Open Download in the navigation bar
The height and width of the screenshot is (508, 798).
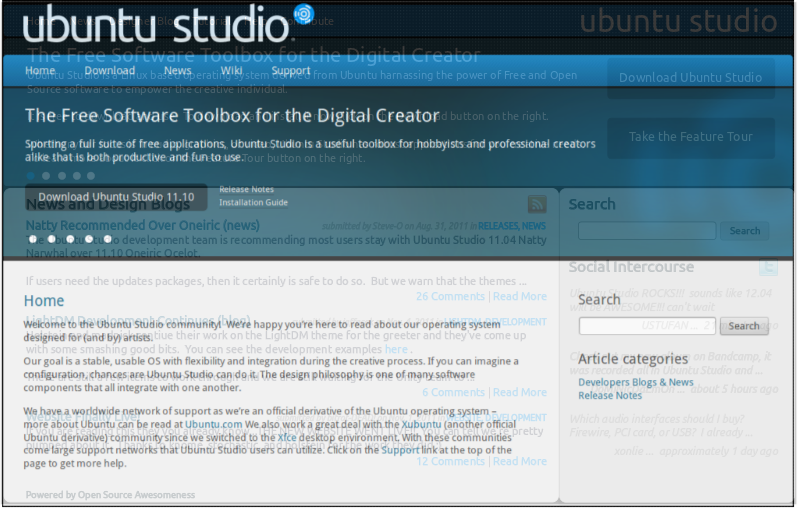click(x=110, y=70)
